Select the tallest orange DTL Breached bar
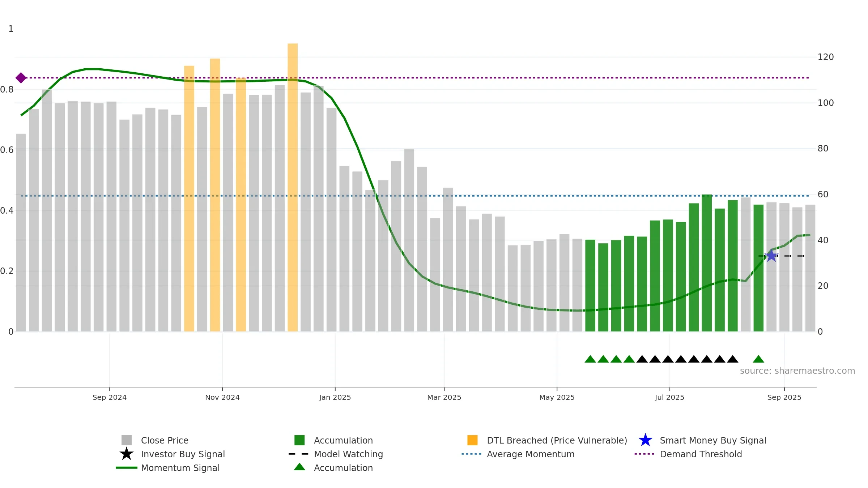The image size is (868, 488). 293,187
